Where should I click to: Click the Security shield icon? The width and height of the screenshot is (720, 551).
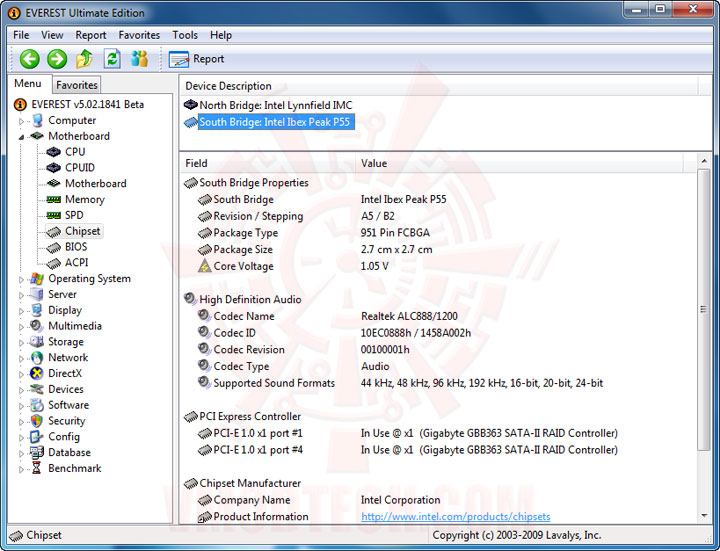click(x=37, y=421)
